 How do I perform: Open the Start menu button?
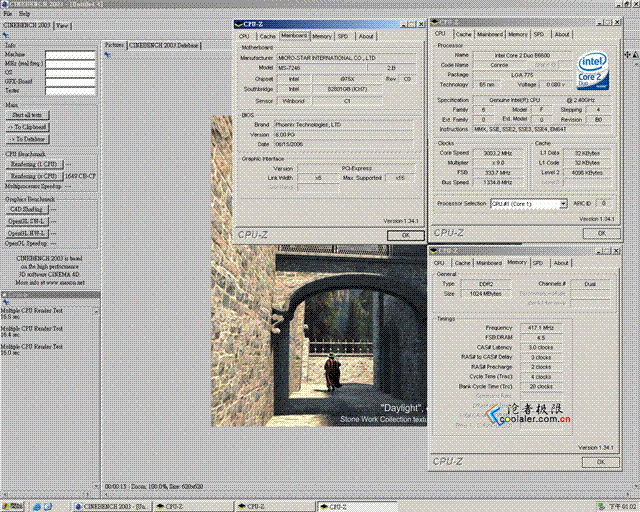click(12, 506)
